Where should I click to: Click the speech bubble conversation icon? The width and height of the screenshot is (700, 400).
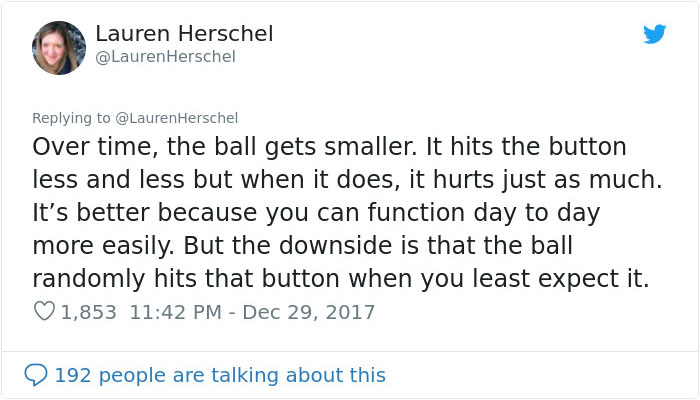(x=35, y=376)
